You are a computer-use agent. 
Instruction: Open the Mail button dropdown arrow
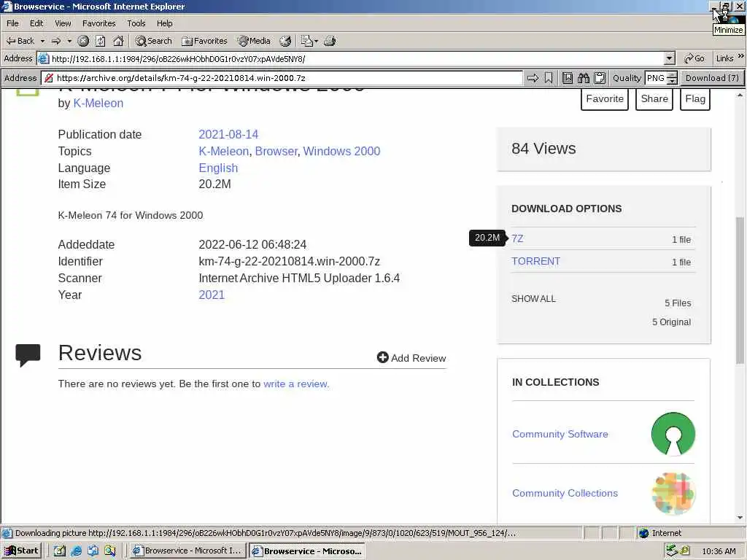[316, 41]
